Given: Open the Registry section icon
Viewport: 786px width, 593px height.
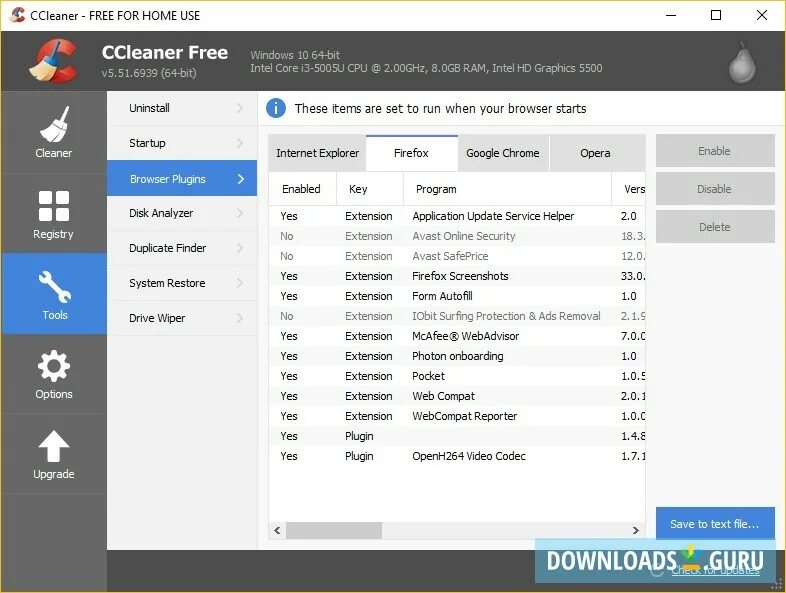Looking at the screenshot, I should click(x=54, y=206).
